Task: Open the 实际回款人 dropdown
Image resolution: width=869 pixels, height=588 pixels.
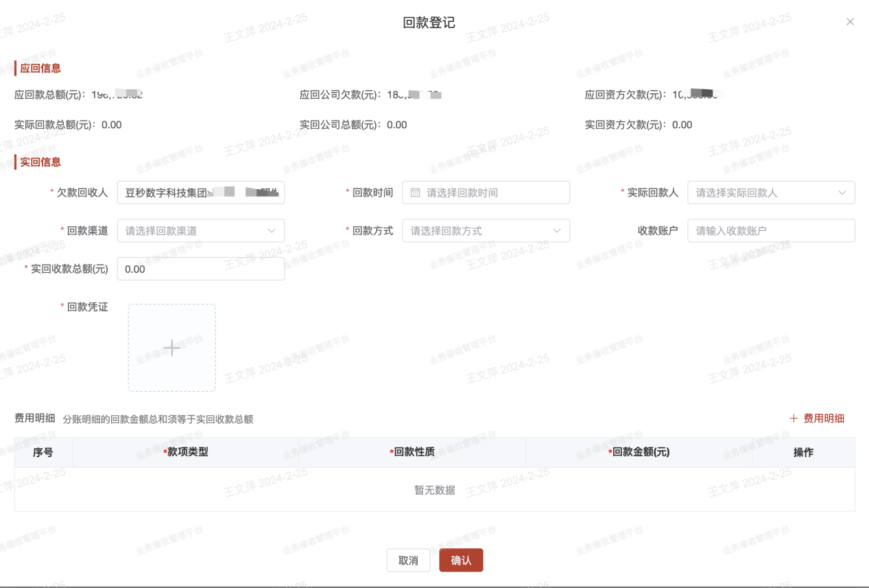Action: point(771,193)
